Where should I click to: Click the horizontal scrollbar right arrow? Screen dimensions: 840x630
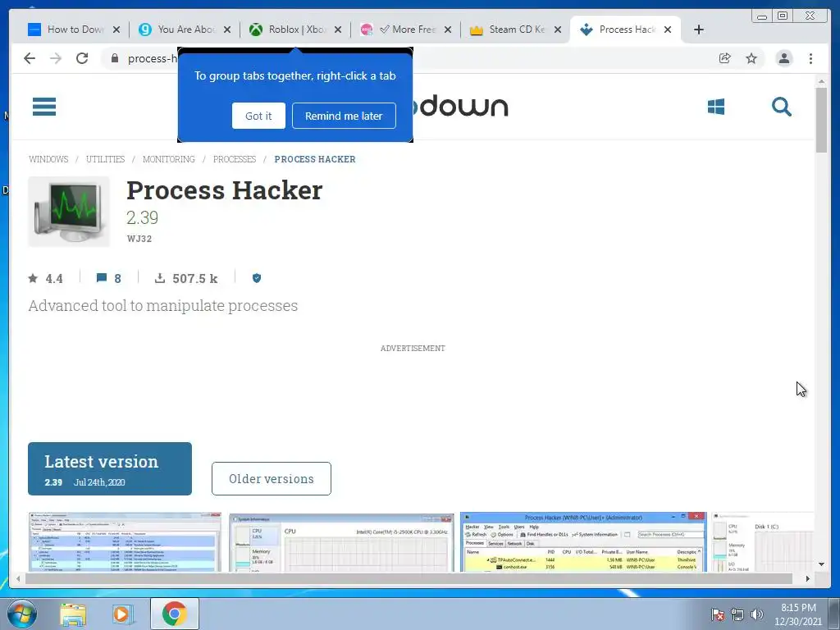[x=808, y=578]
